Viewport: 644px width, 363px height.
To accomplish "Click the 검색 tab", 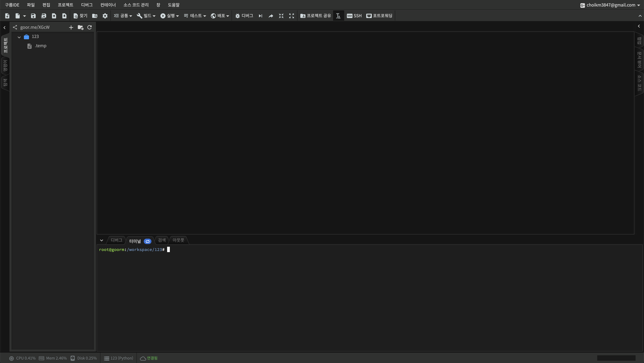I will (161, 240).
